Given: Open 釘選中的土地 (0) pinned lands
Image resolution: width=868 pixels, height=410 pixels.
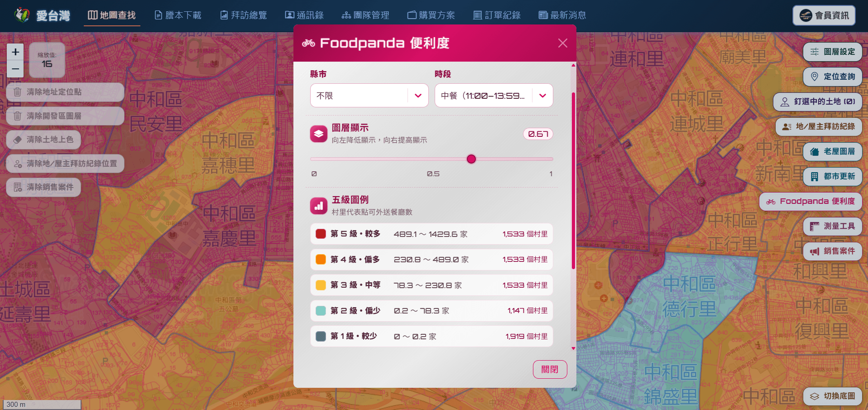Looking at the screenshot, I should click(817, 101).
